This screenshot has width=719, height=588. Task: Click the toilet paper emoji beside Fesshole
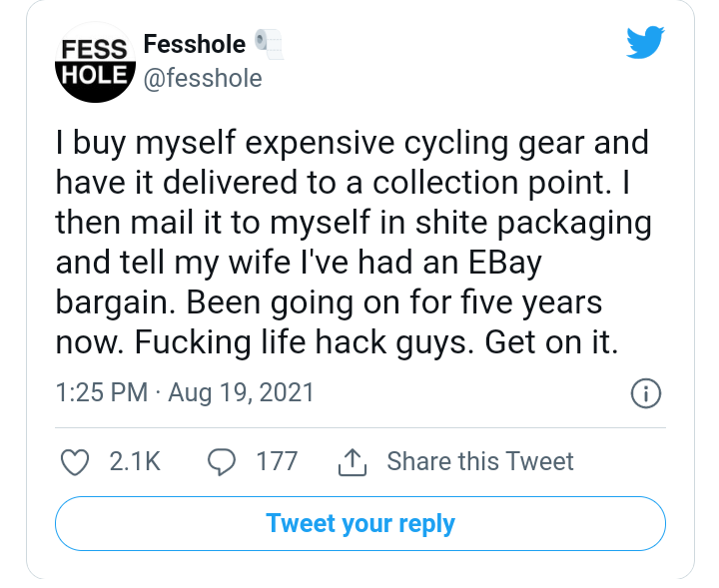(x=269, y=44)
